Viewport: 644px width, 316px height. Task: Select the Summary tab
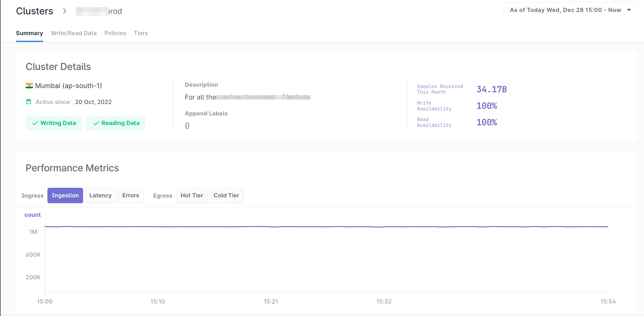tap(29, 33)
